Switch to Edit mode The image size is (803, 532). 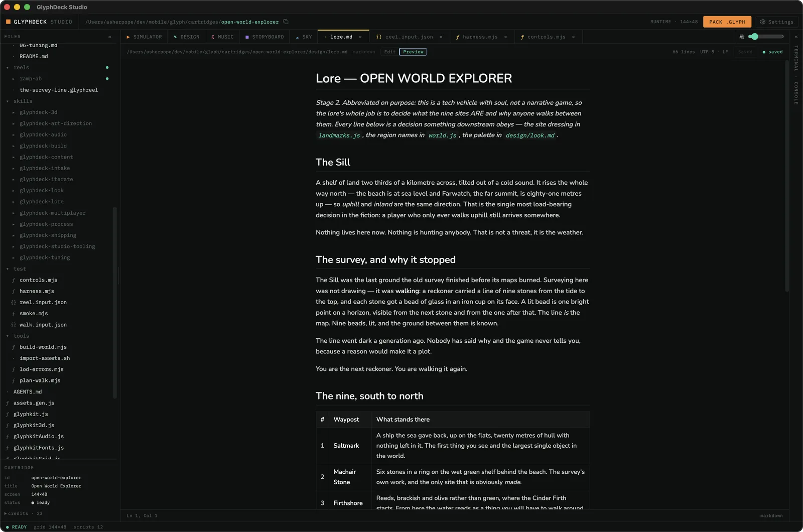(390, 52)
